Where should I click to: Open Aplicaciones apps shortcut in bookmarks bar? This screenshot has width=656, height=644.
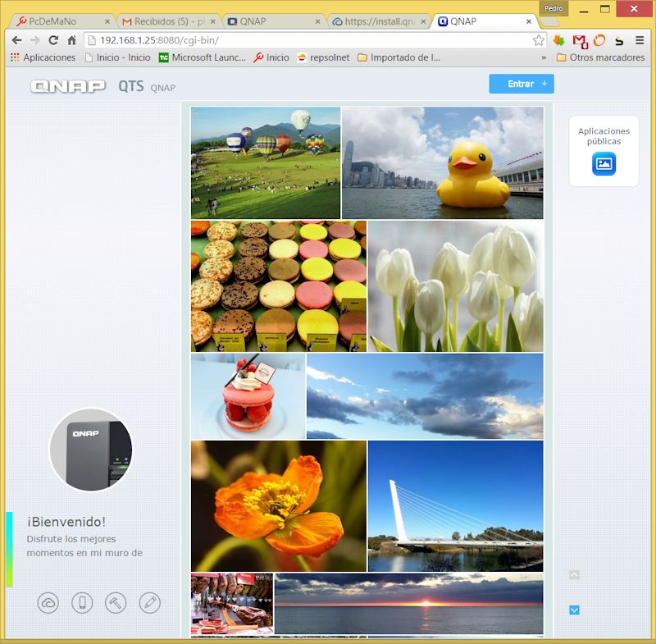43,57
